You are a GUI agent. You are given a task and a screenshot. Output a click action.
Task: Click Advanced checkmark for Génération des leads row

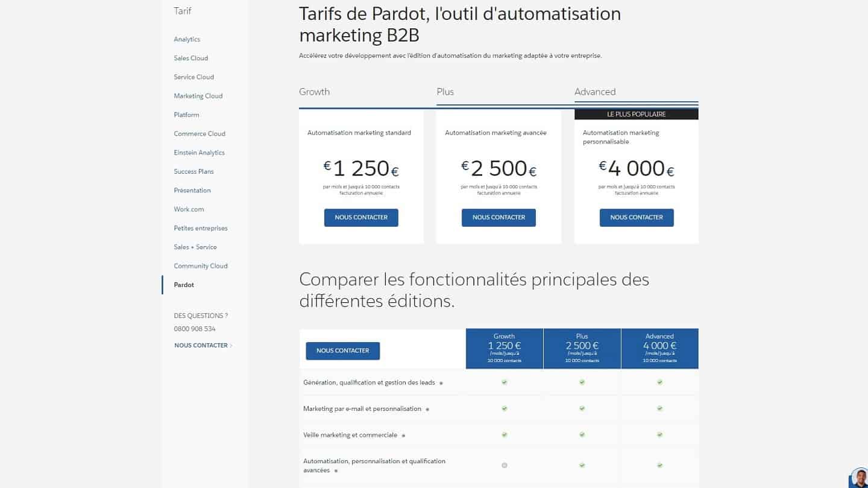coord(660,382)
